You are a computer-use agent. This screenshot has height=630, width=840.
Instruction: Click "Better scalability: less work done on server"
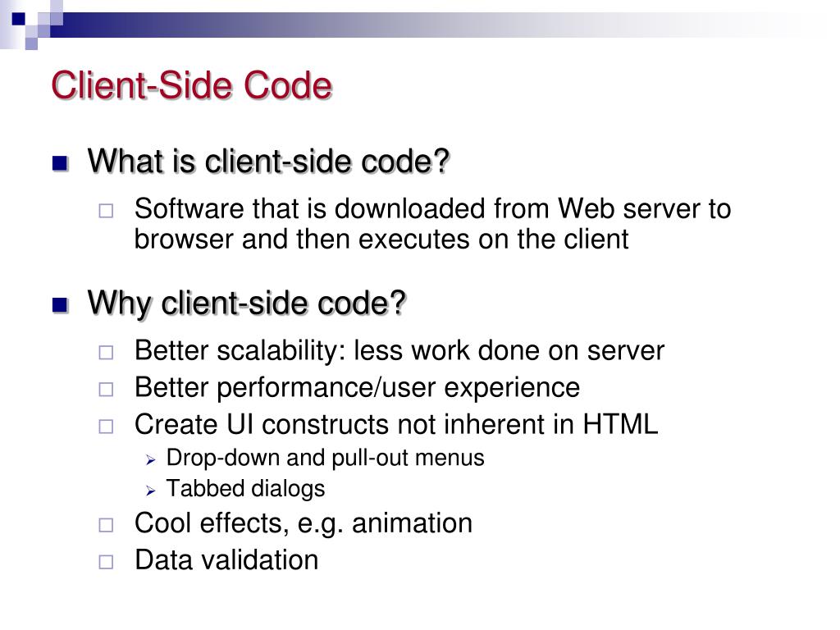point(399,350)
